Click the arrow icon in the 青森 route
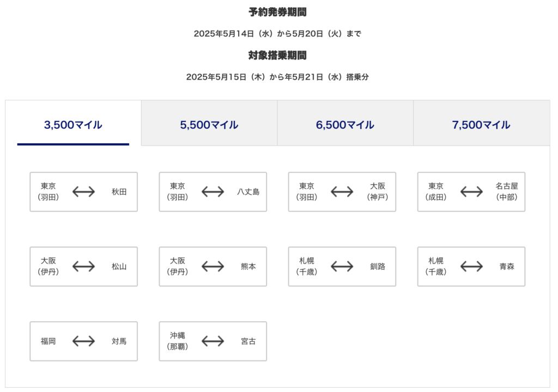This screenshot has height=392, width=558. tap(471, 267)
